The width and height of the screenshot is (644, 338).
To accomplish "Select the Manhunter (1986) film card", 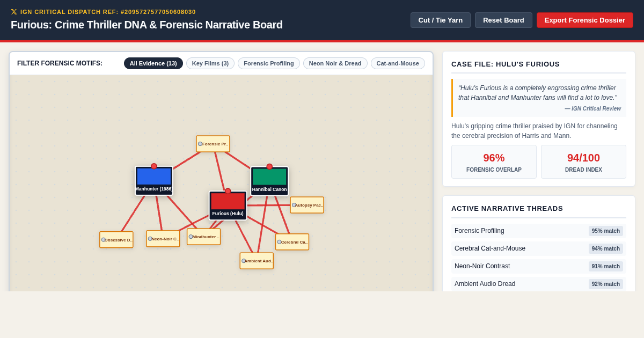I will 154,181.
